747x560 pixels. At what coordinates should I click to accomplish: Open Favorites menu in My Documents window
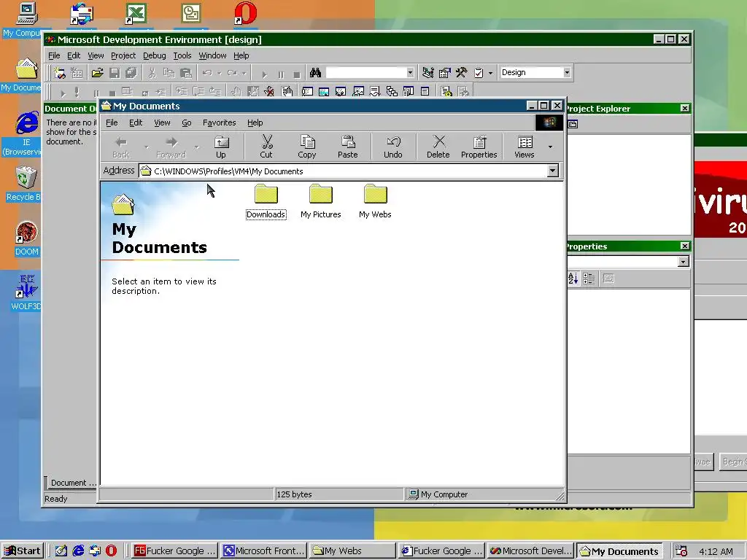[219, 122]
